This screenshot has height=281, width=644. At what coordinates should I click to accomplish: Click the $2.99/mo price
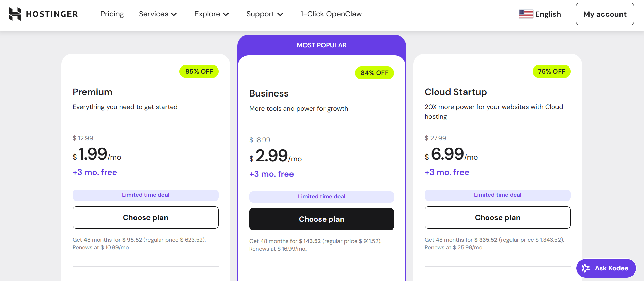coord(276,156)
